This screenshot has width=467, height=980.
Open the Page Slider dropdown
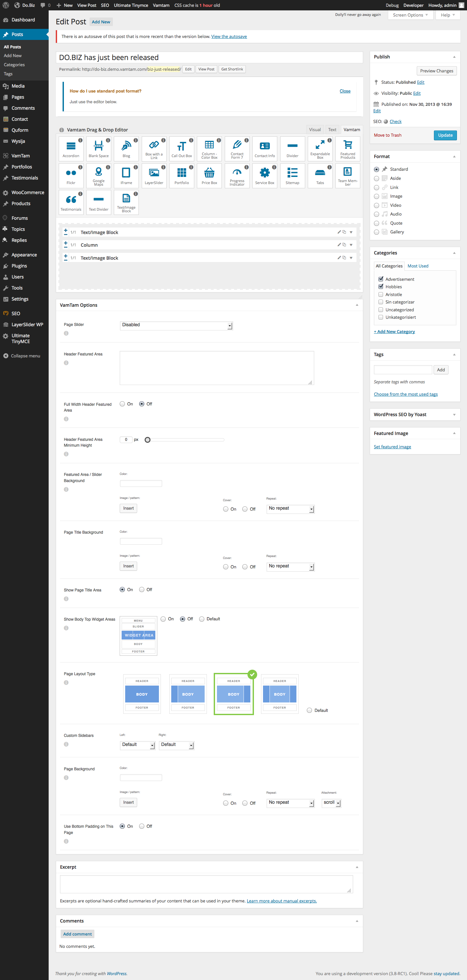pos(176,325)
